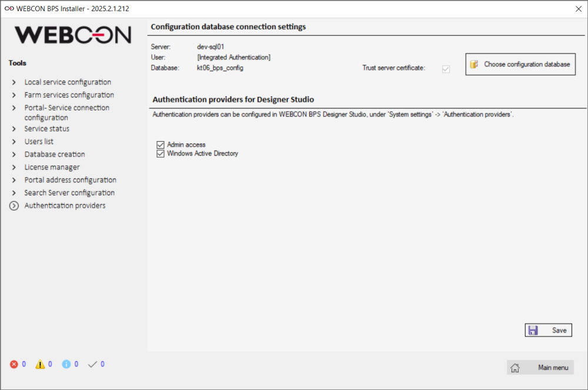Expand the Local service configuration chevron
588x390 pixels.
click(x=14, y=82)
